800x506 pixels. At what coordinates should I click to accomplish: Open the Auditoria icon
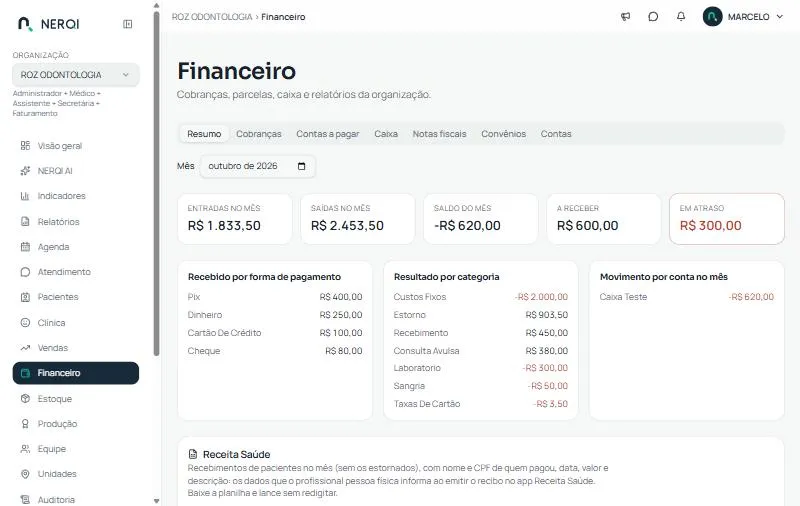coord(25,499)
